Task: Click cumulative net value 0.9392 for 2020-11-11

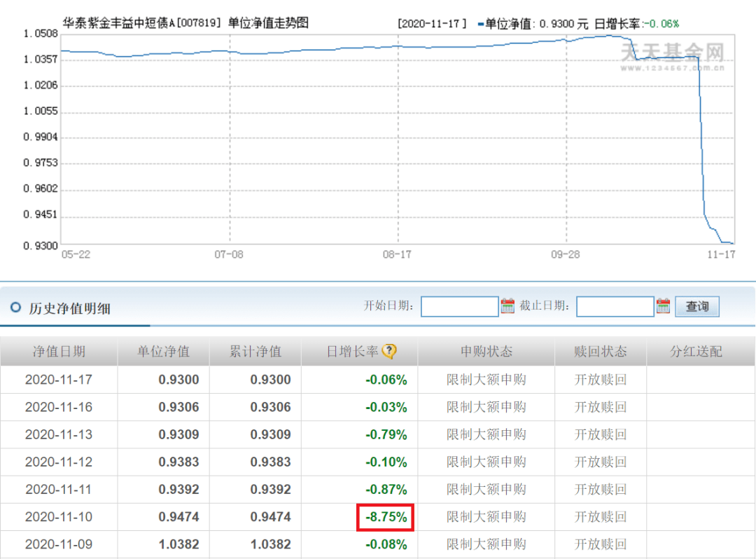Action: [270, 490]
